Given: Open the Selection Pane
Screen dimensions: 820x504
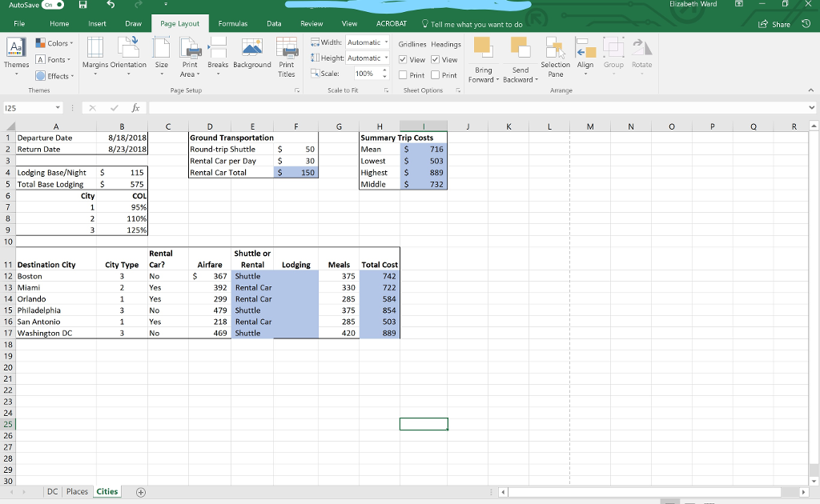Looking at the screenshot, I should click(x=556, y=58).
